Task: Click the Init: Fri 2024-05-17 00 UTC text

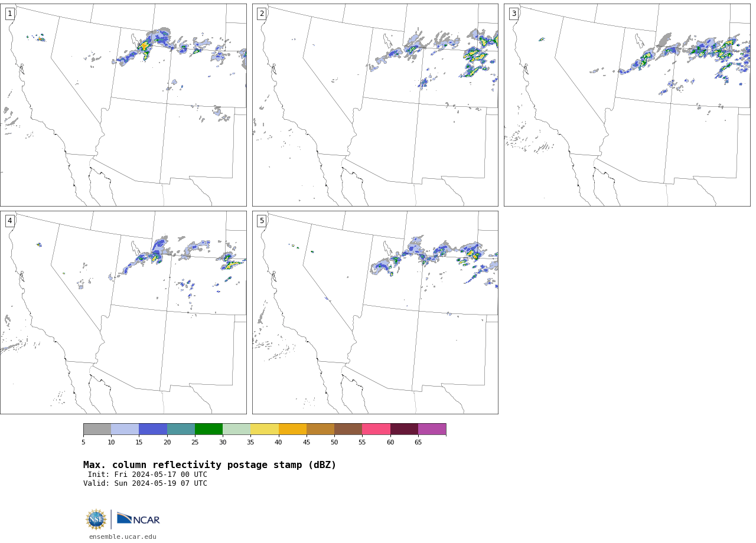Action: pyautogui.click(x=148, y=475)
